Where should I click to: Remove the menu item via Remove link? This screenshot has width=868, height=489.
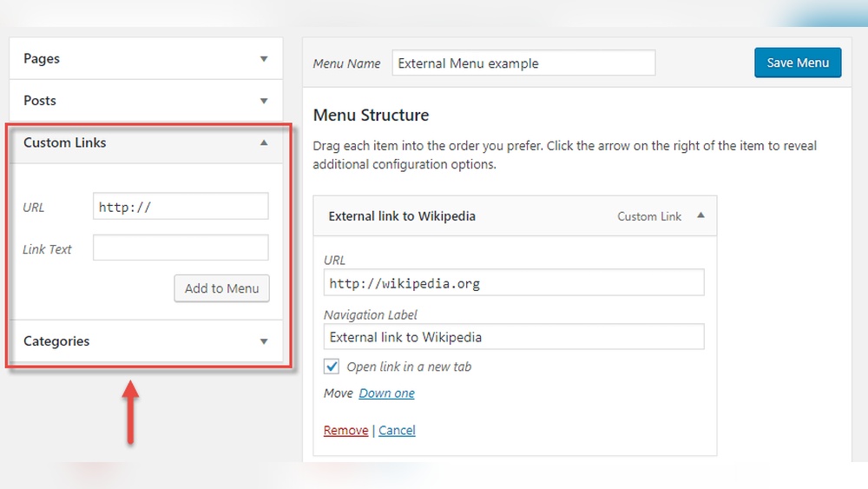[x=346, y=430]
